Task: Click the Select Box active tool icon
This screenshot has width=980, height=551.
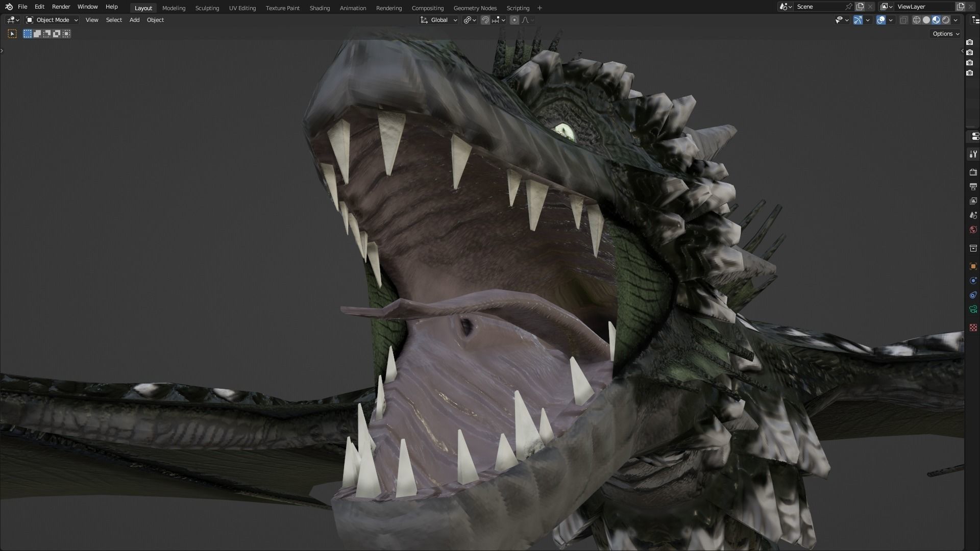Action: pos(12,34)
